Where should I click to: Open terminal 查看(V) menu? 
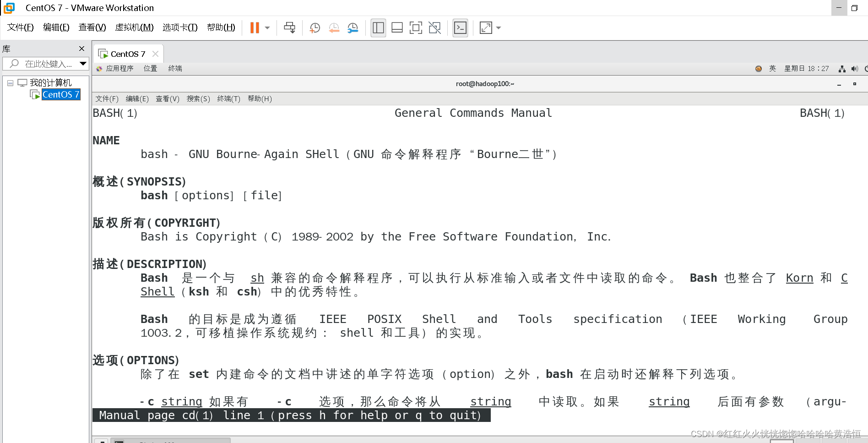pos(168,98)
